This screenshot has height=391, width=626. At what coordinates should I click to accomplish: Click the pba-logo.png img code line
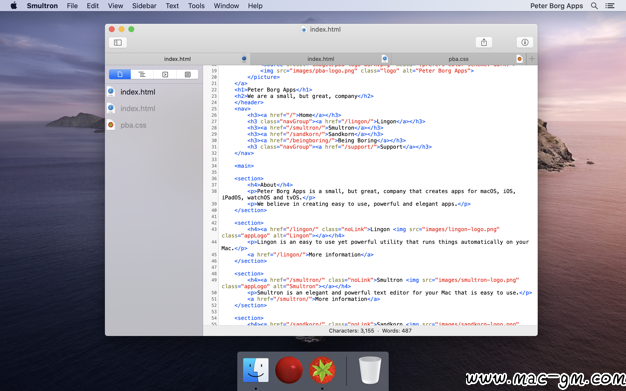[x=367, y=71]
